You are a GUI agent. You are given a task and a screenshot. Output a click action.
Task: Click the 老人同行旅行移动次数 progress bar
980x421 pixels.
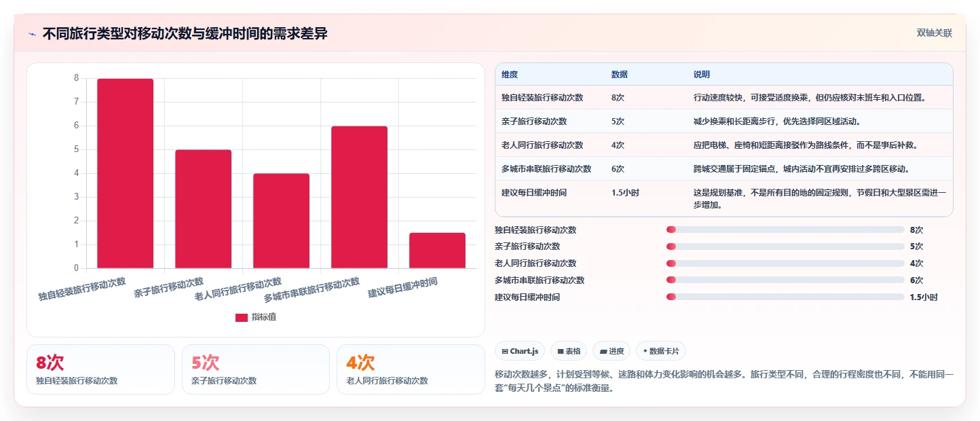(x=785, y=263)
